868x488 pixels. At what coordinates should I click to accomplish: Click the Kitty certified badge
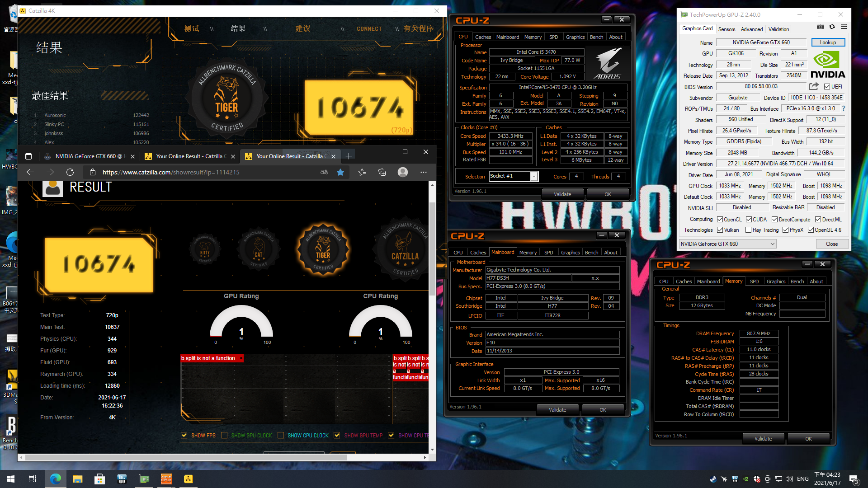click(x=205, y=249)
